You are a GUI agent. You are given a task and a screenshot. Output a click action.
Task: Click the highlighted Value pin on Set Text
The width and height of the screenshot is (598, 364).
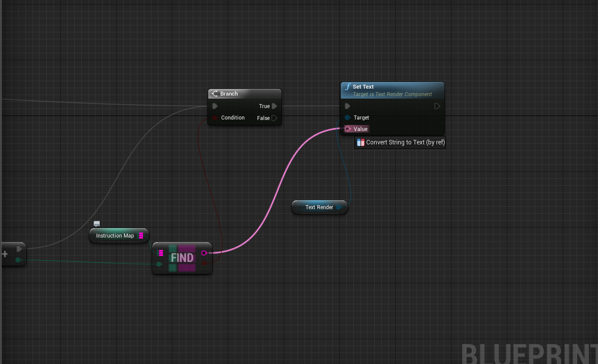(x=347, y=129)
